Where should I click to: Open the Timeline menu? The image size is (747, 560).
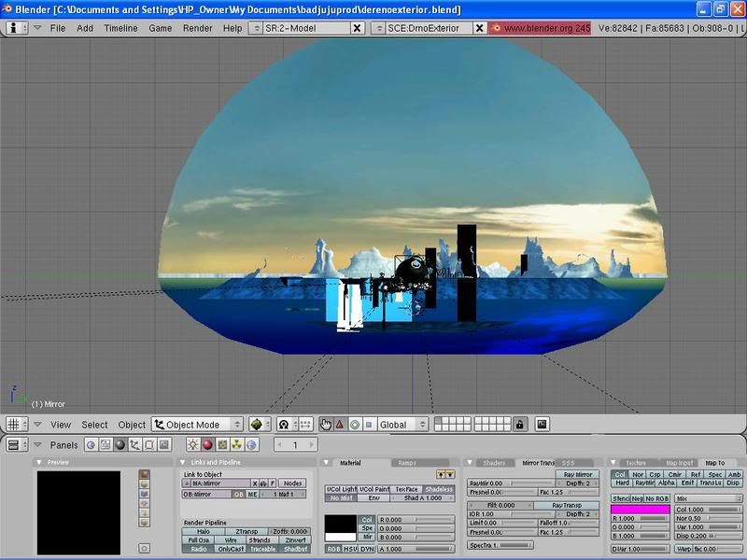(121, 28)
